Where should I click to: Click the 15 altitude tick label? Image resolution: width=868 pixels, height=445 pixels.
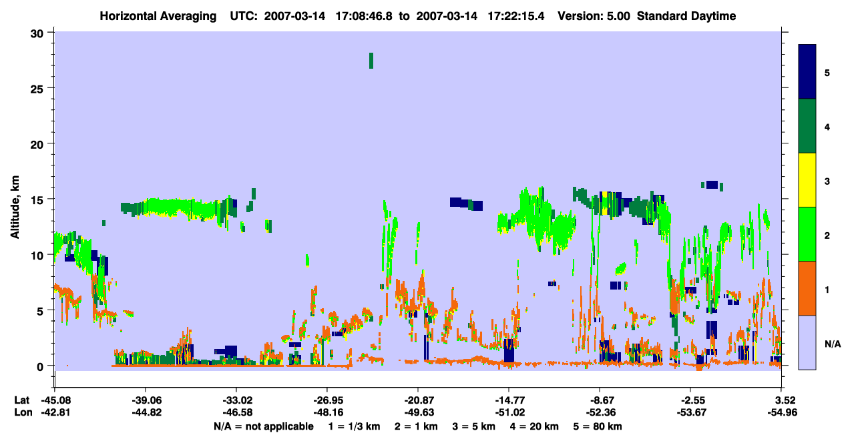39,199
